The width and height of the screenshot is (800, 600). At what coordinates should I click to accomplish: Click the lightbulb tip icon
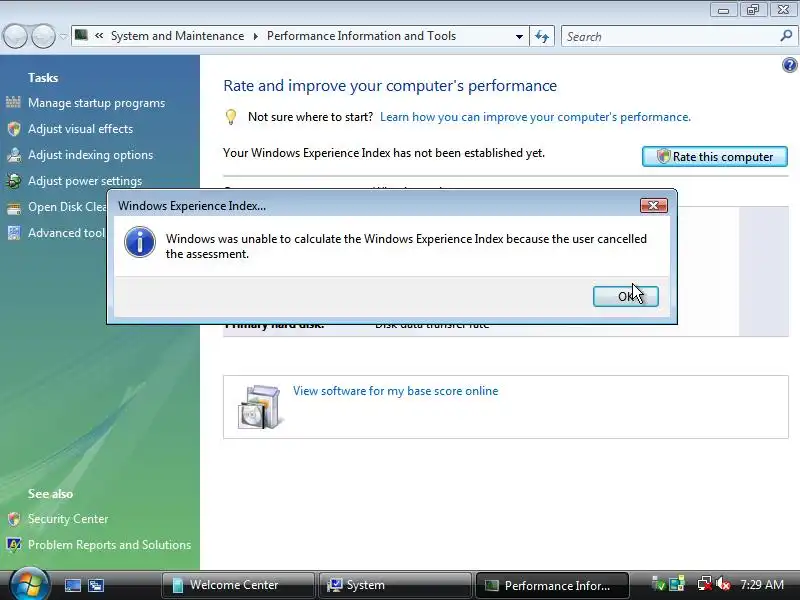(x=231, y=117)
